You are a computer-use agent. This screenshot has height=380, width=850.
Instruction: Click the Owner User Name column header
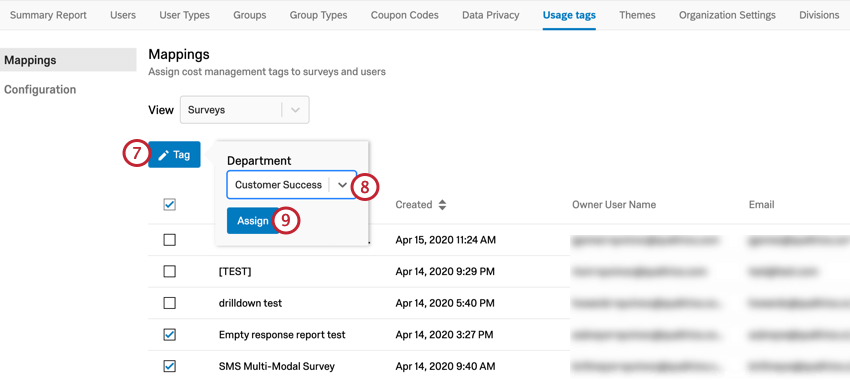coord(614,205)
